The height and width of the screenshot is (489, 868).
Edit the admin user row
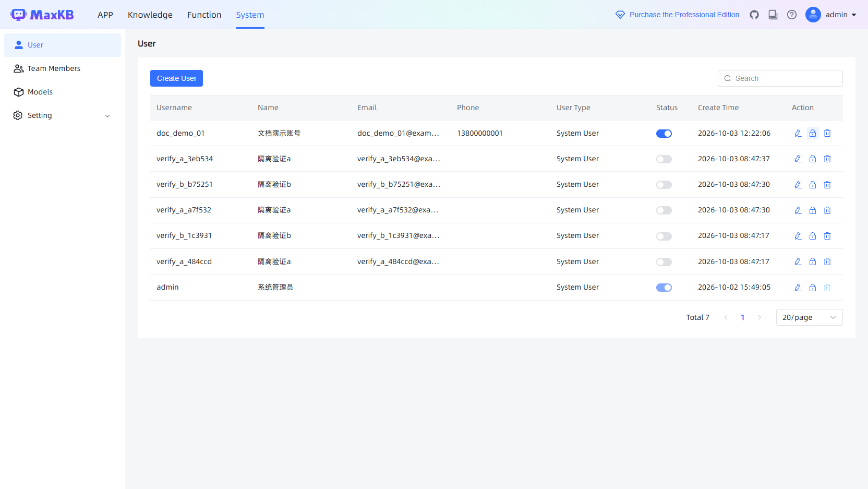click(x=798, y=288)
